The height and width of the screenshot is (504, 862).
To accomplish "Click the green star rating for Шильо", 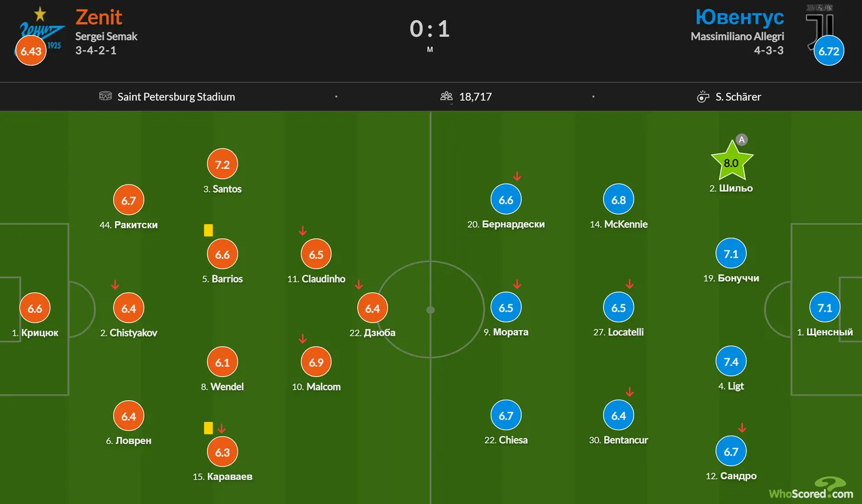I will click(732, 162).
